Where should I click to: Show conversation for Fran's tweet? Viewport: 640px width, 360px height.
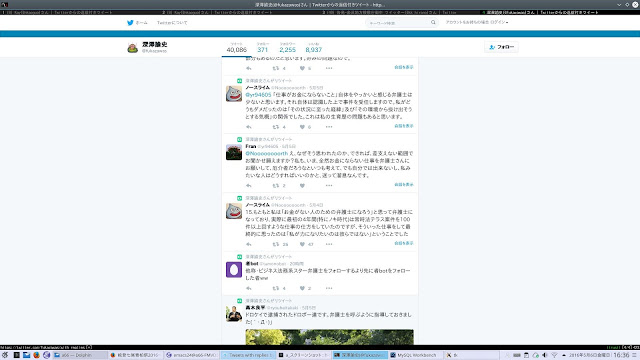tap(404, 185)
